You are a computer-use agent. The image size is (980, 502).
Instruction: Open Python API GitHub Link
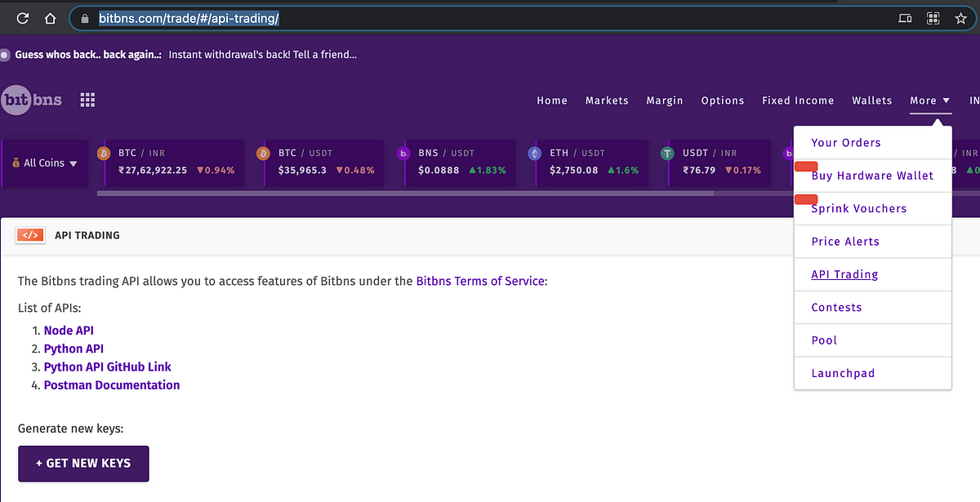tap(108, 367)
